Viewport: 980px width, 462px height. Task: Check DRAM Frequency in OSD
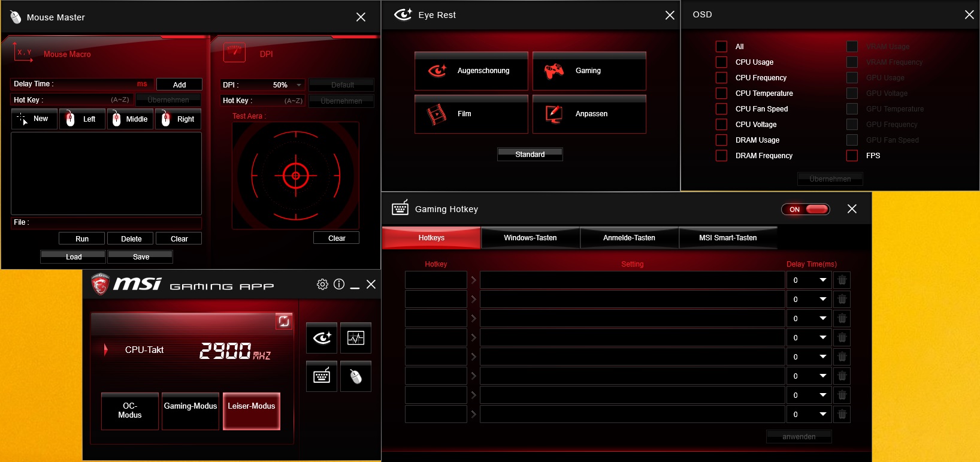[722, 156]
